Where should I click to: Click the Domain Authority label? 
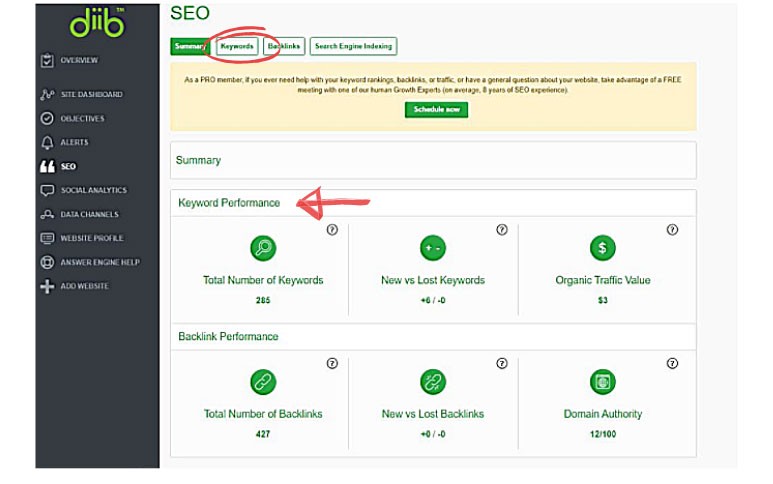coord(602,414)
